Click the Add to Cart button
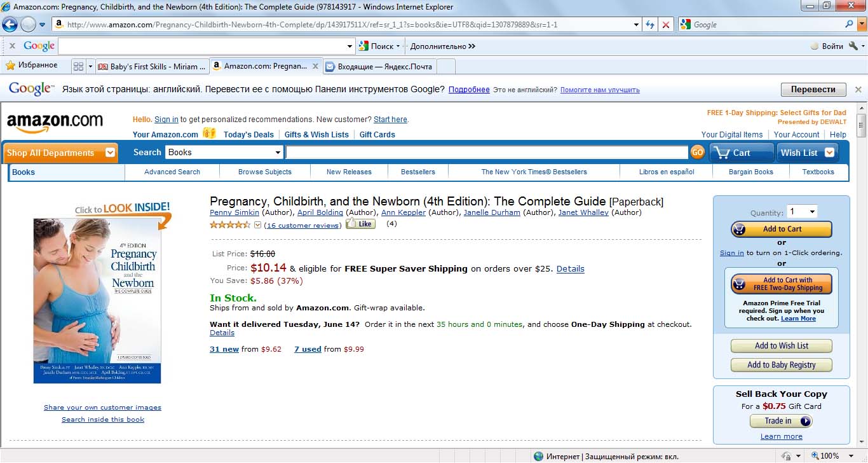The image size is (868, 463). [x=782, y=229]
